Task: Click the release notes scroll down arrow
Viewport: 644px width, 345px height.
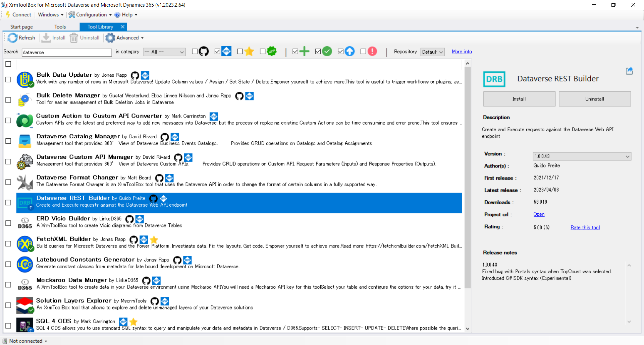Action: tap(629, 322)
